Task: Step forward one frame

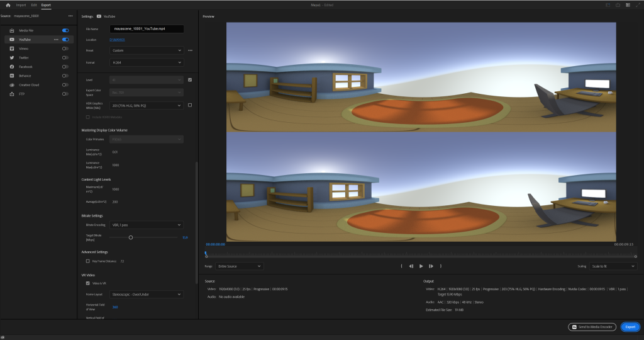Action: [431, 266]
